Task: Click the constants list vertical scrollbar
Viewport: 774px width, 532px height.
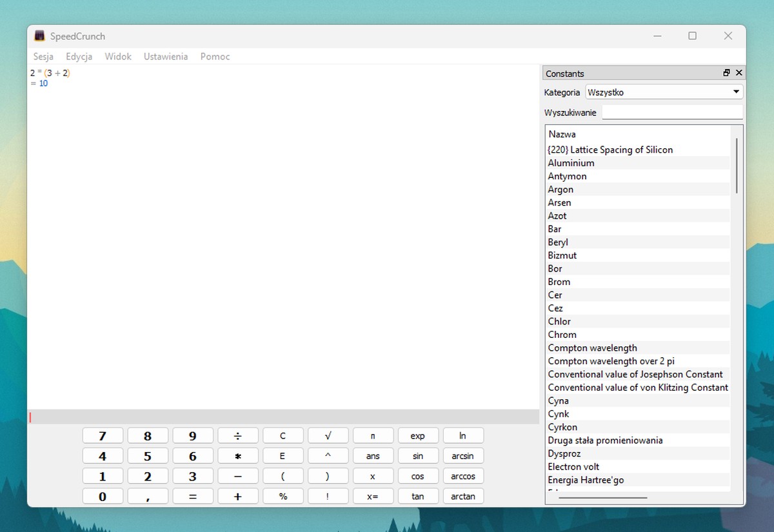Action: (x=736, y=165)
